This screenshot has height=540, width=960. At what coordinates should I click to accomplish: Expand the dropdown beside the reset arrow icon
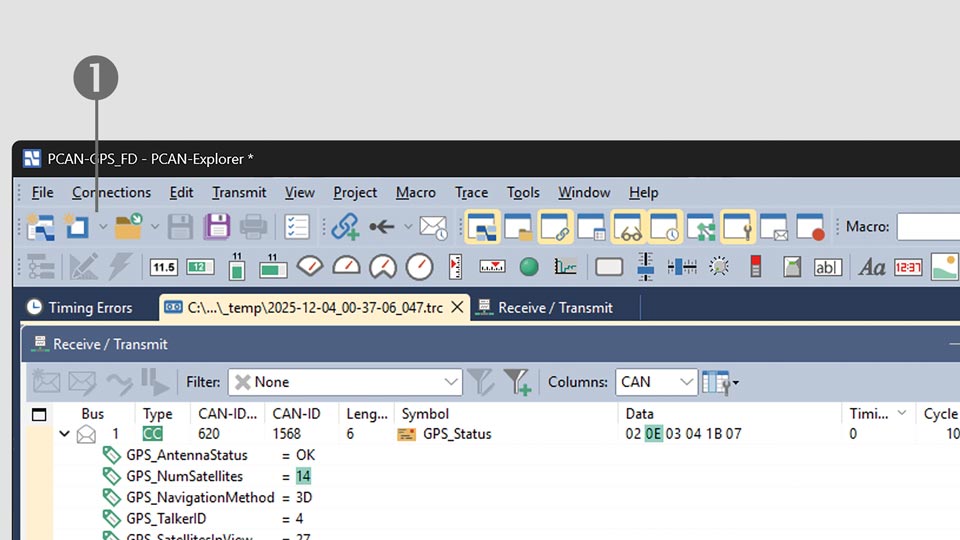point(408,227)
